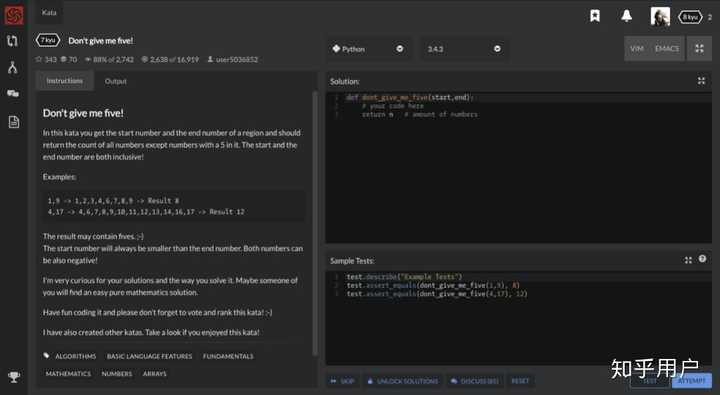The width and height of the screenshot is (720, 395).
Task: Open the Sample Tests help question icon
Action: 702,259
